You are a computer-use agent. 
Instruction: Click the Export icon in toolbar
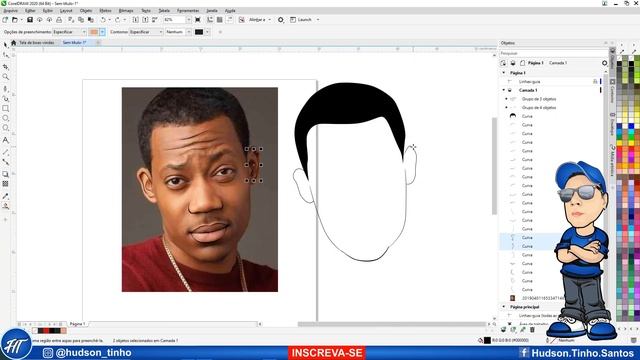tap(145, 20)
